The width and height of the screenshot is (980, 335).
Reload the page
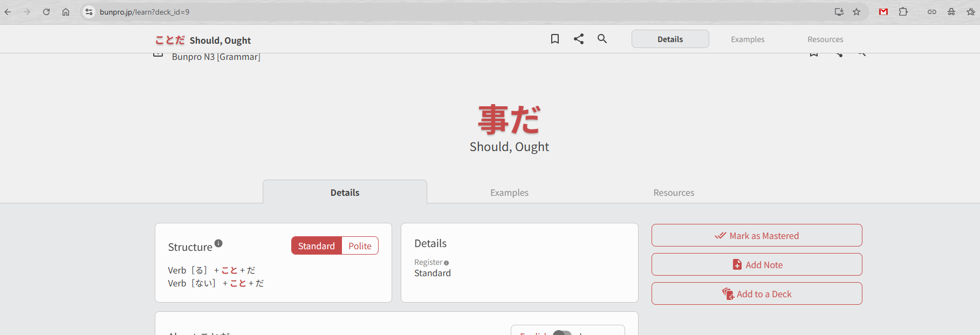point(46,12)
